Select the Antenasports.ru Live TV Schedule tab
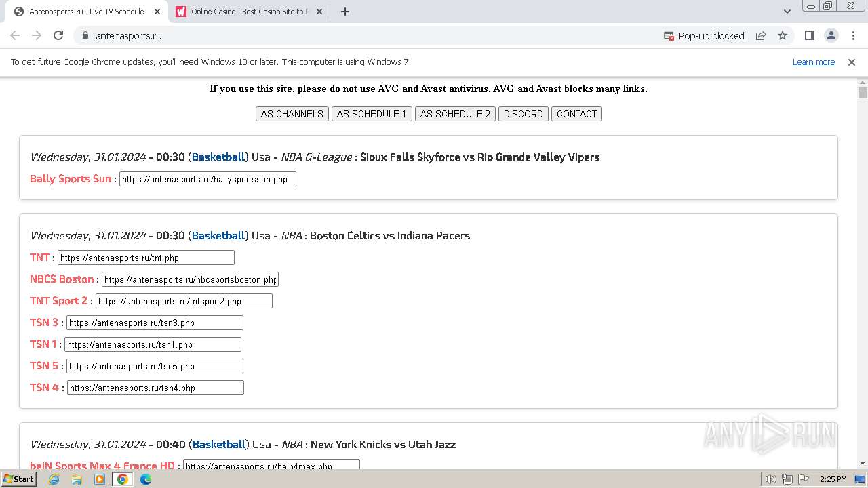Screen dimensions: 868x488 (x=87, y=12)
